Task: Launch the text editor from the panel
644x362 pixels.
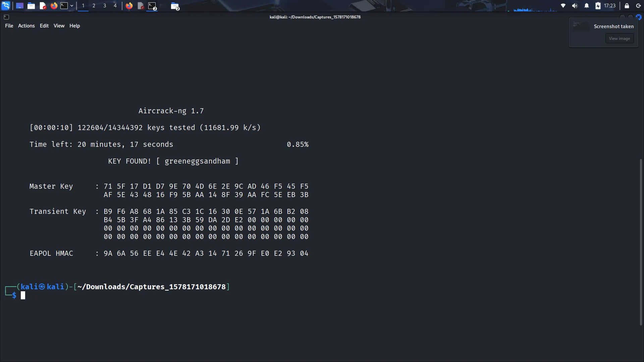Action: coord(43,6)
